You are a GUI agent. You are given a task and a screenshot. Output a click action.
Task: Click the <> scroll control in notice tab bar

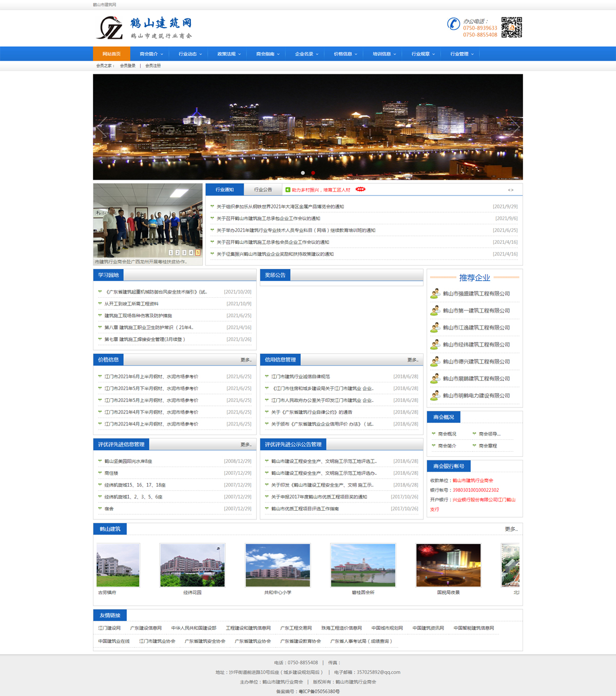tap(511, 190)
